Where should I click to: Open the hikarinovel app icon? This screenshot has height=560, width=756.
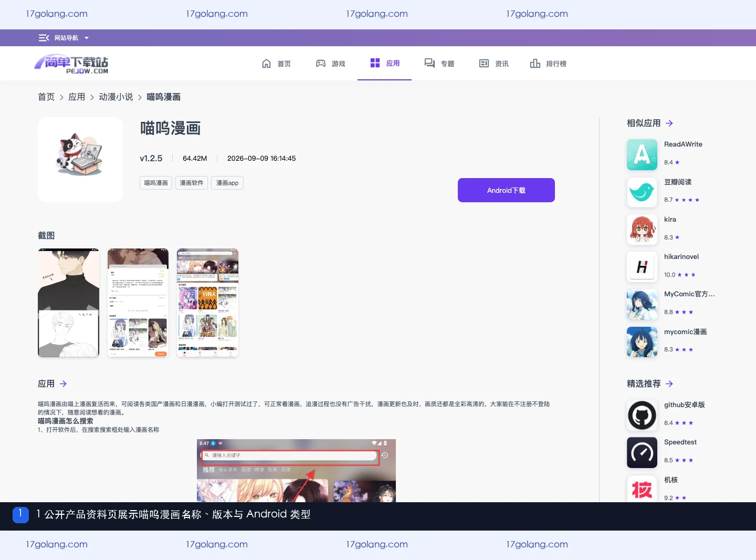(x=642, y=267)
